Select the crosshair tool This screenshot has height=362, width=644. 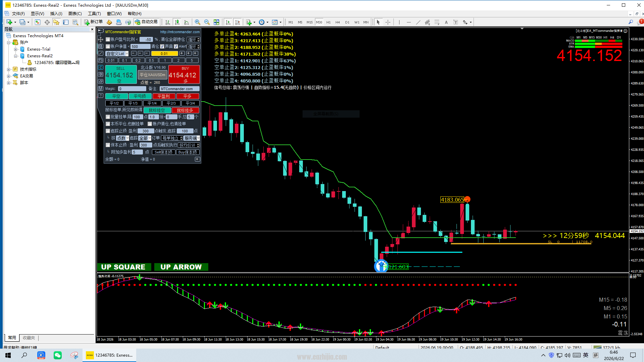click(x=388, y=22)
